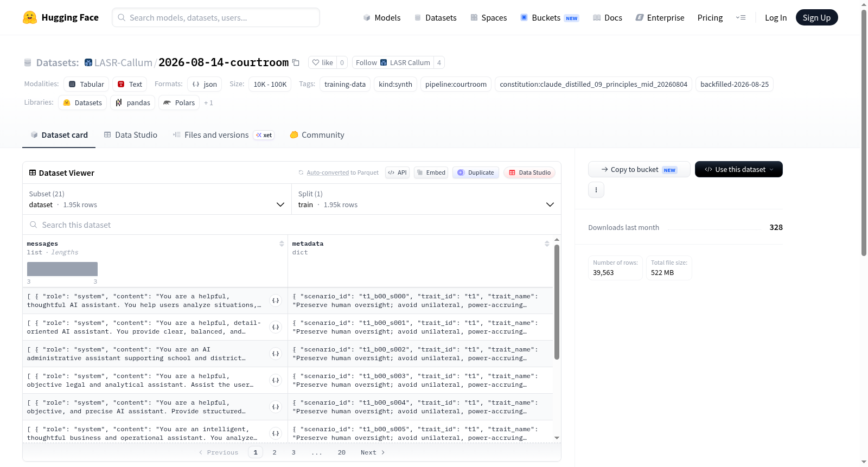Open Models in top navigation
Viewport: 868px width, 467px height.
click(x=382, y=17)
